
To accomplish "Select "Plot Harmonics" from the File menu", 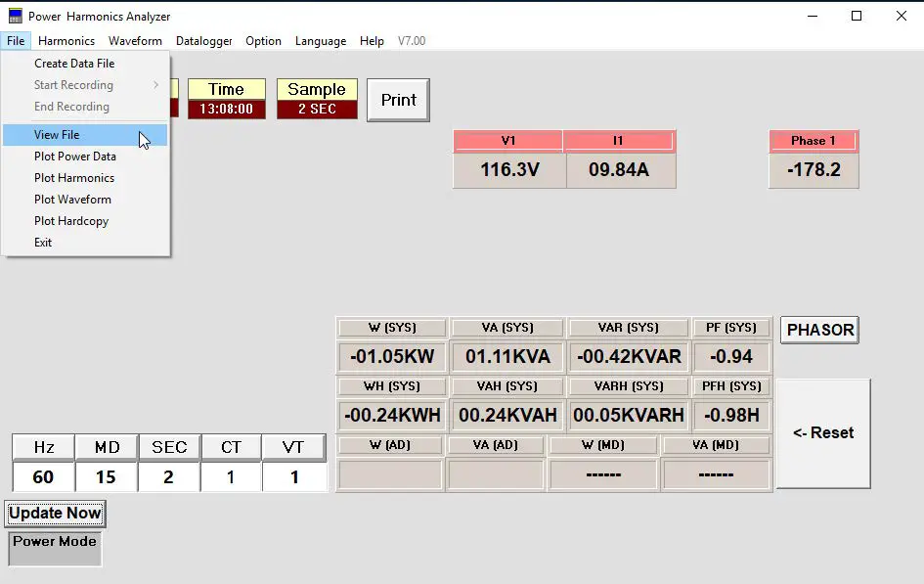I will click(73, 177).
